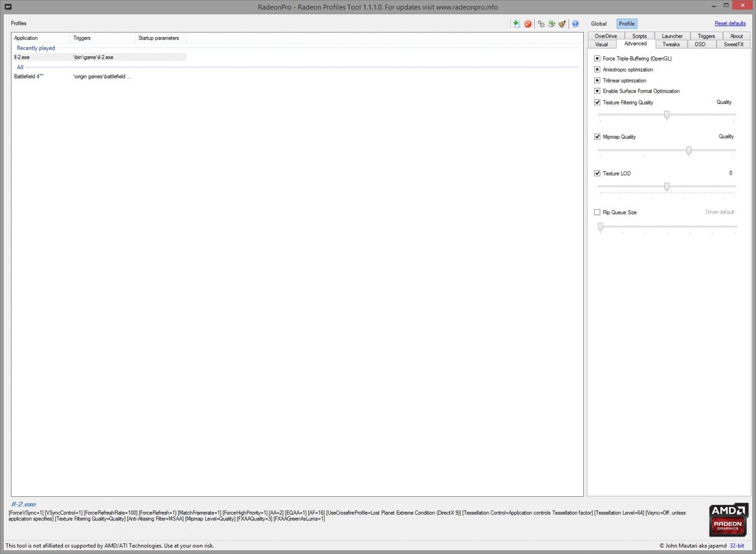The image size is (756, 554).
Task: Click the Driver default value label
Action: tap(720, 212)
